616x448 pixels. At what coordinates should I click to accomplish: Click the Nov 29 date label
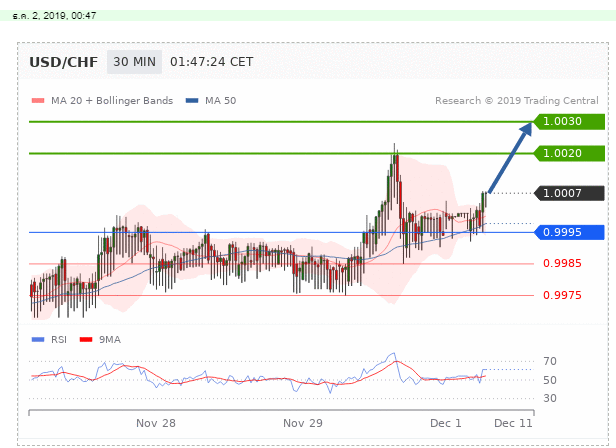coord(303,423)
